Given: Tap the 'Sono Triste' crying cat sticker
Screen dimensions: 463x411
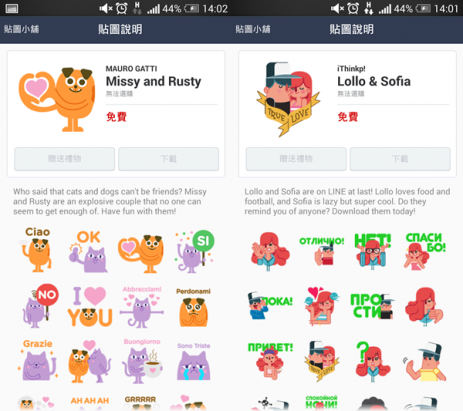Looking at the screenshot, I should (194, 362).
